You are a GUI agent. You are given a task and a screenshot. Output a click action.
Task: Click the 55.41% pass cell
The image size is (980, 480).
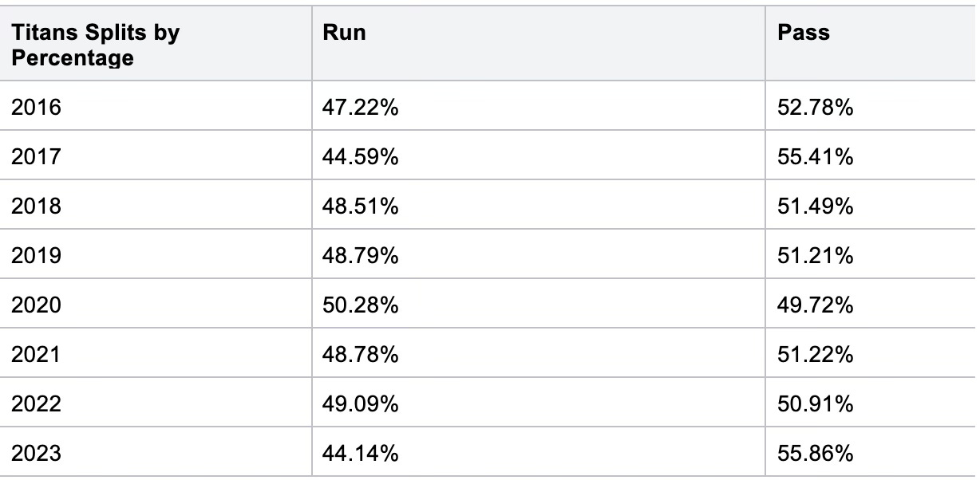871,156
